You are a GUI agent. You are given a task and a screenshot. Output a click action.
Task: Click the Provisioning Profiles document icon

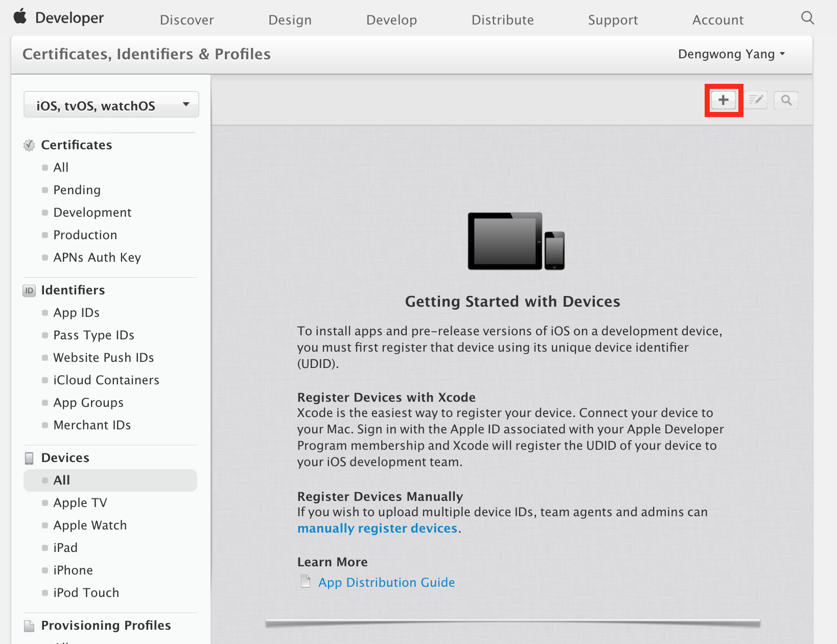pos(29,626)
